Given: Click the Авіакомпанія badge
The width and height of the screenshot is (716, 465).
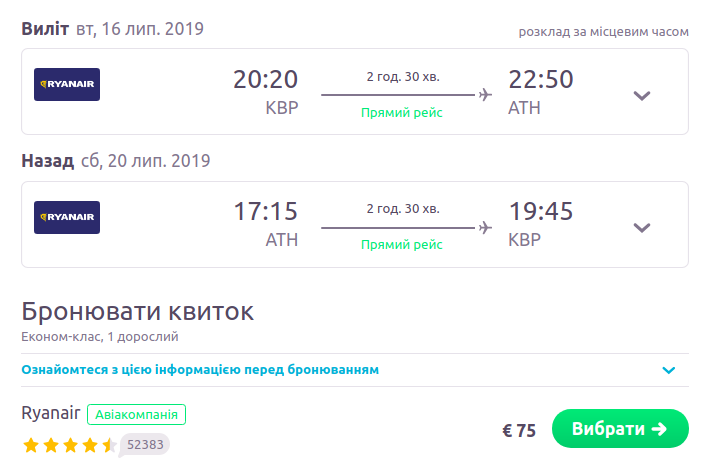Looking at the screenshot, I should (136, 414).
